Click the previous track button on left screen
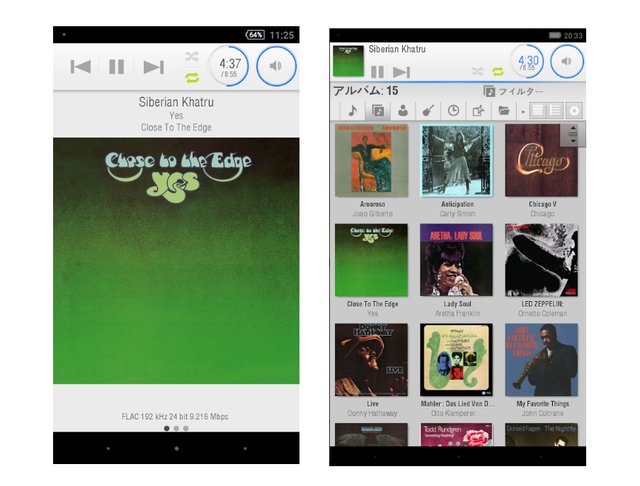 (80, 67)
